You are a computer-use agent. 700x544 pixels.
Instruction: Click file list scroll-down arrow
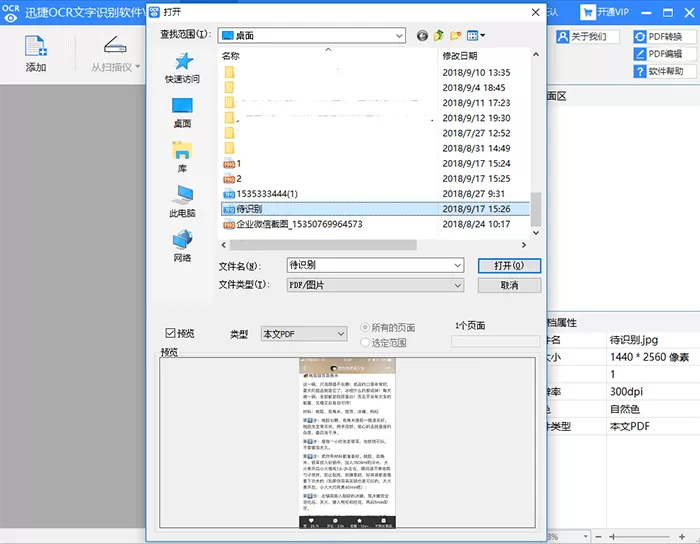pyautogui.click(x=536, y=233)
